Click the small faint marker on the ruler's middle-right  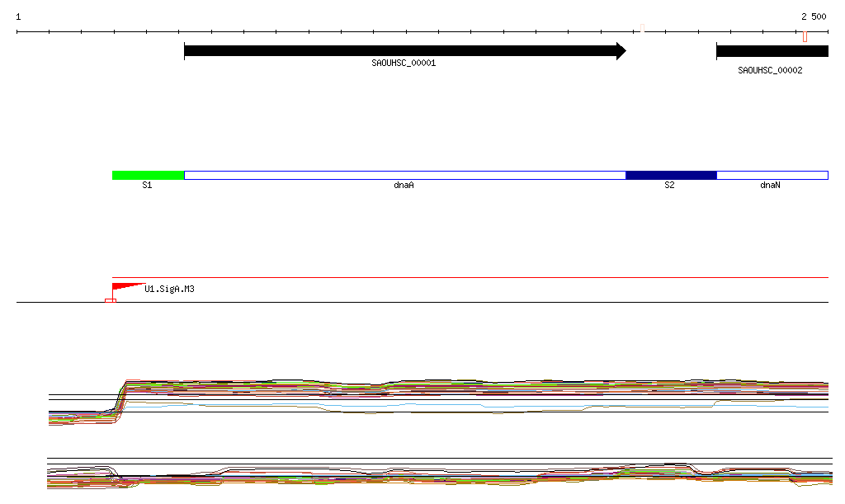click(642, 28)
